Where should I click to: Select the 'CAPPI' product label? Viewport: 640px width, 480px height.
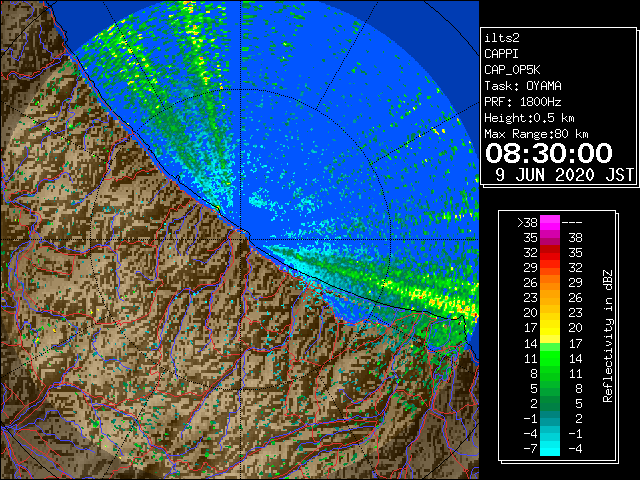pyautogui.click(x=501, y=54)
